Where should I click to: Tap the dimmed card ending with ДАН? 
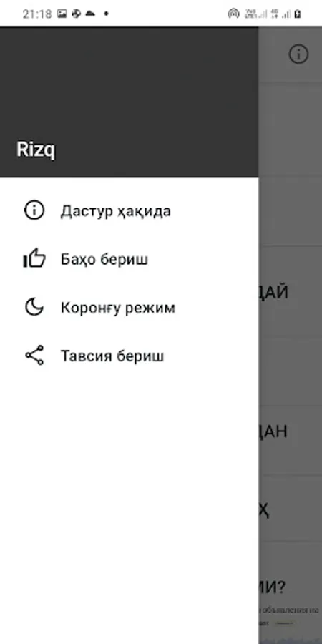(x=291, y=431)
